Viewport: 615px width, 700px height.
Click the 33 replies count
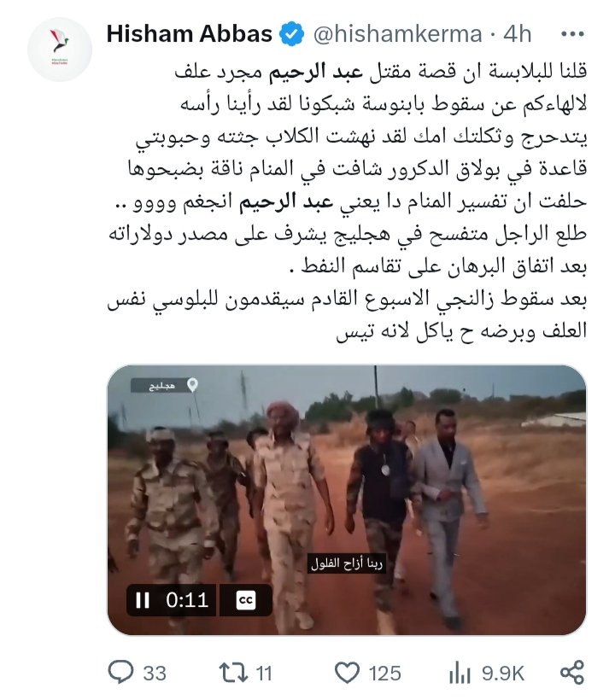click(x=155, y=674)
